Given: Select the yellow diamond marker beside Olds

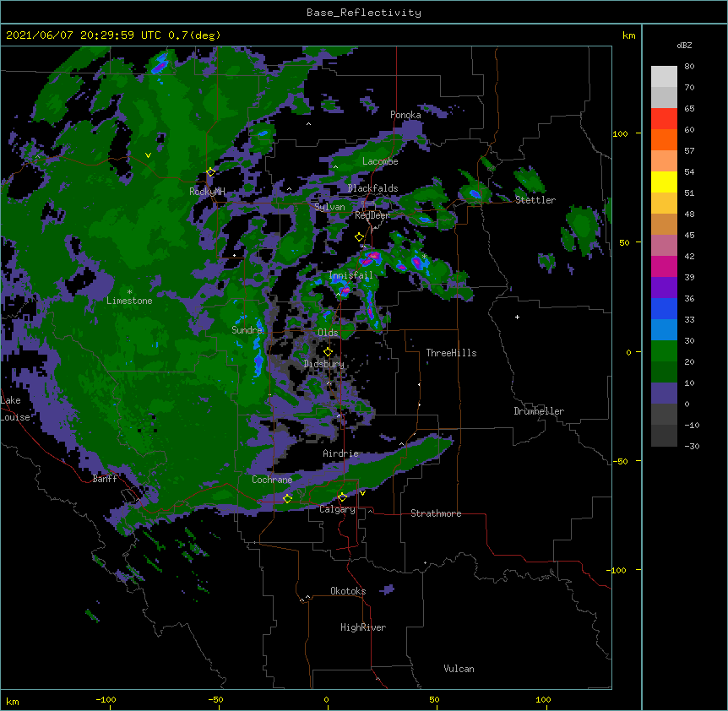Looking at the screenshot, I should pyautogui.click(x=328, y=352).
